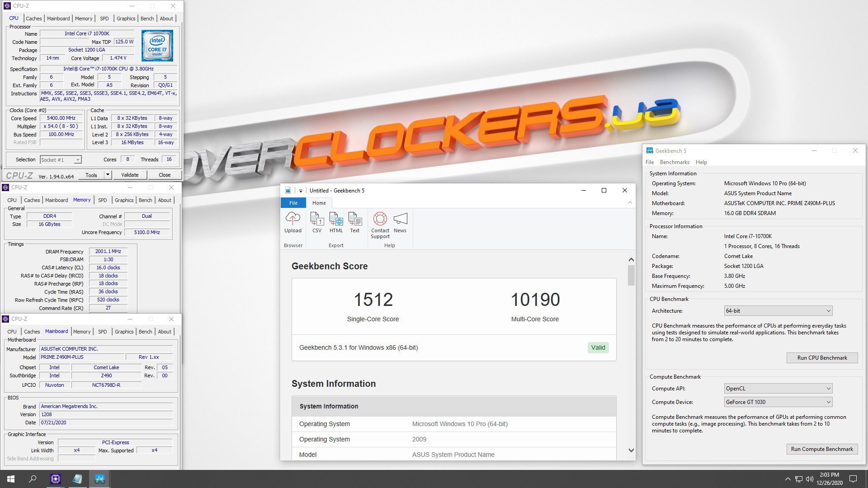The image size is (868, 488).
Task: Open the Graphics tab in top CPU-Z window
Action: [126, 19]
